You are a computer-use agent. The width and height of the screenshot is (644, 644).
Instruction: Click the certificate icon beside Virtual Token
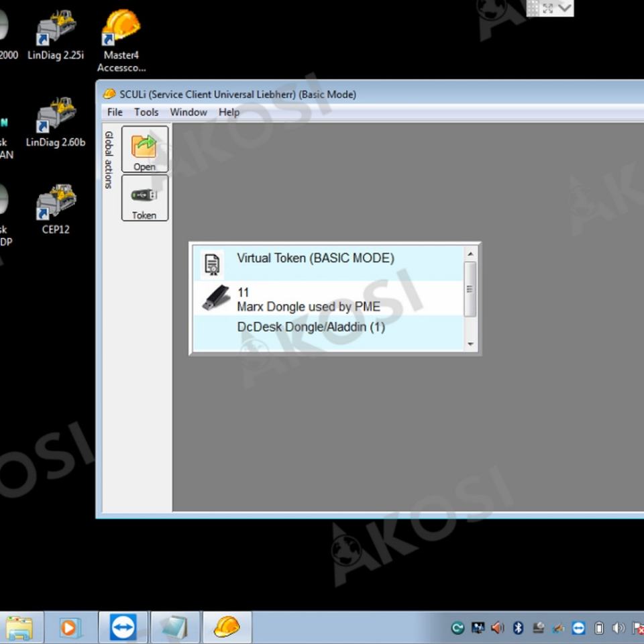212,264
